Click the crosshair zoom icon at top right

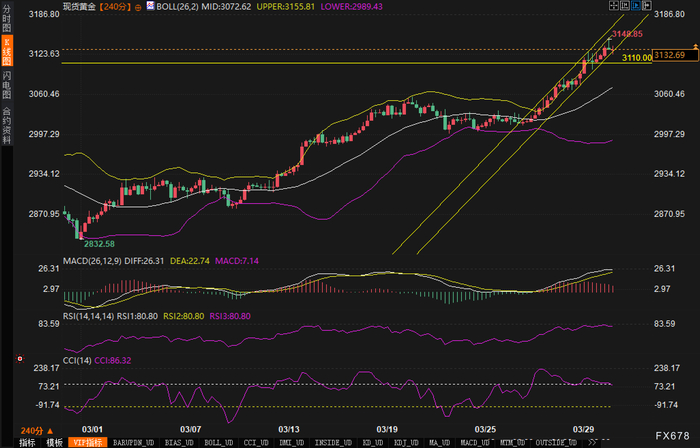614,5
